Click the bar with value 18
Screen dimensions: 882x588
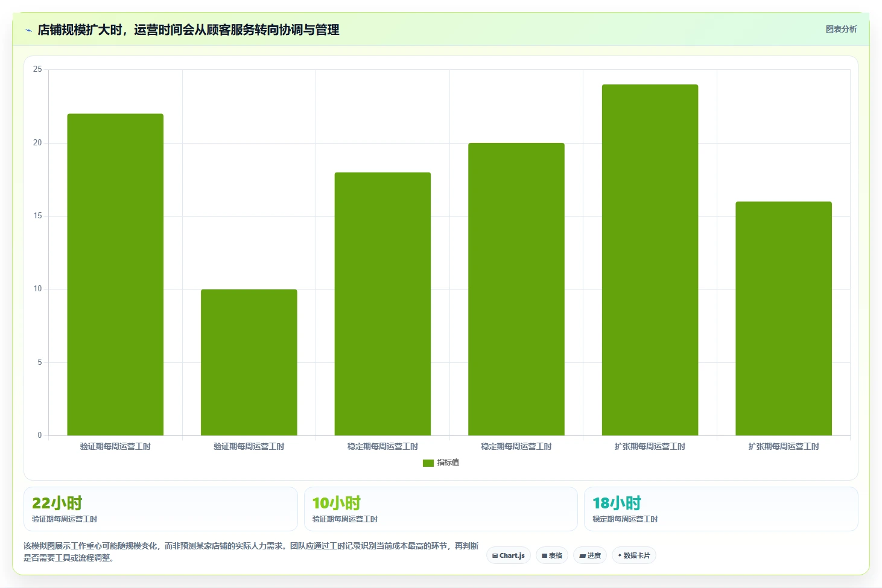(x=382, y=304)
